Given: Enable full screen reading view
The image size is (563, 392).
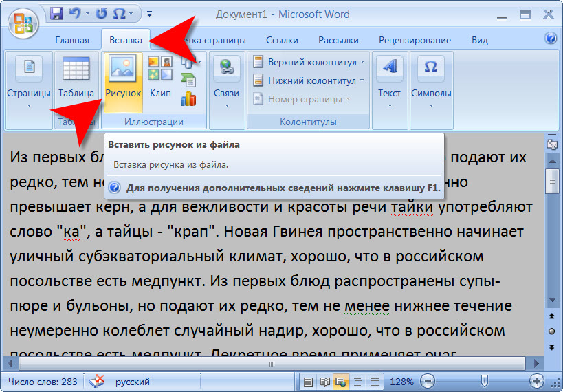Looking at the screenshot, I should click(x=325, y=382).
